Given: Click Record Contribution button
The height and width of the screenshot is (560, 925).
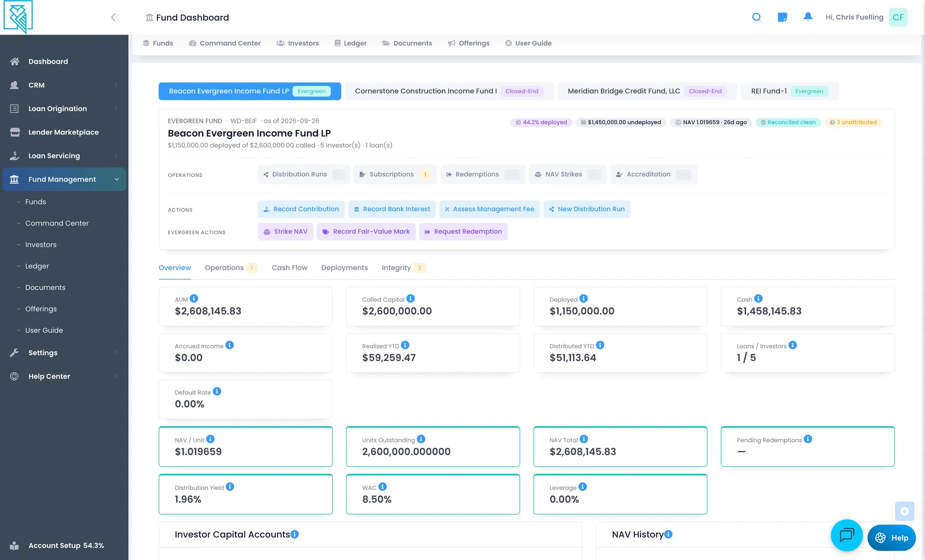Looking at the screenshot, I should 301,209.
